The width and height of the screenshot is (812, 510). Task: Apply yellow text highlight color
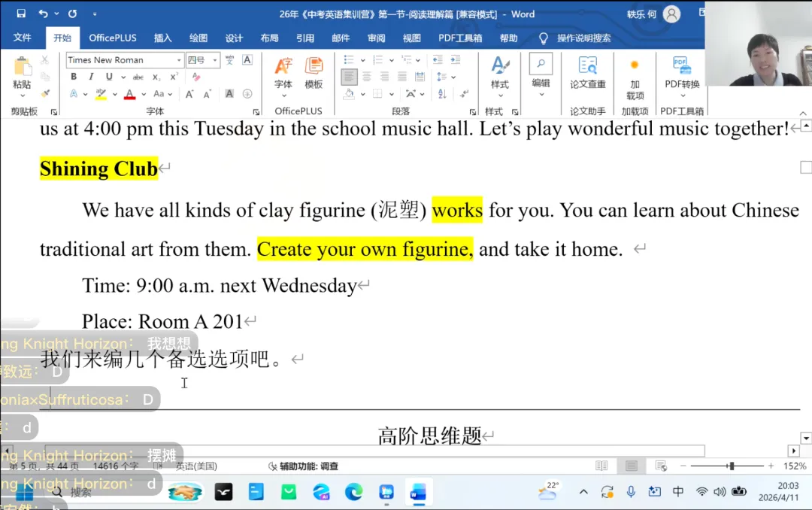(x=101, y=94)
